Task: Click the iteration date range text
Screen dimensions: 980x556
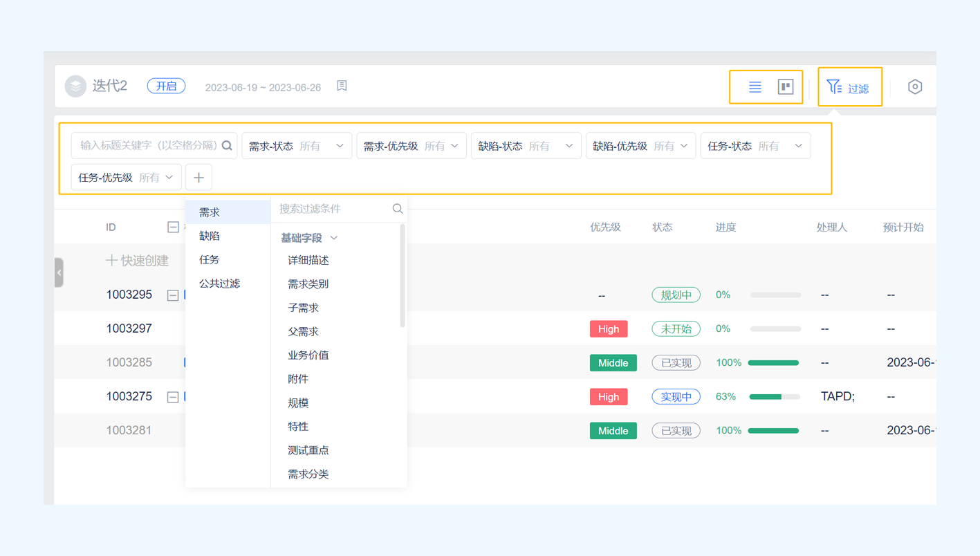Action: point(263,87)
